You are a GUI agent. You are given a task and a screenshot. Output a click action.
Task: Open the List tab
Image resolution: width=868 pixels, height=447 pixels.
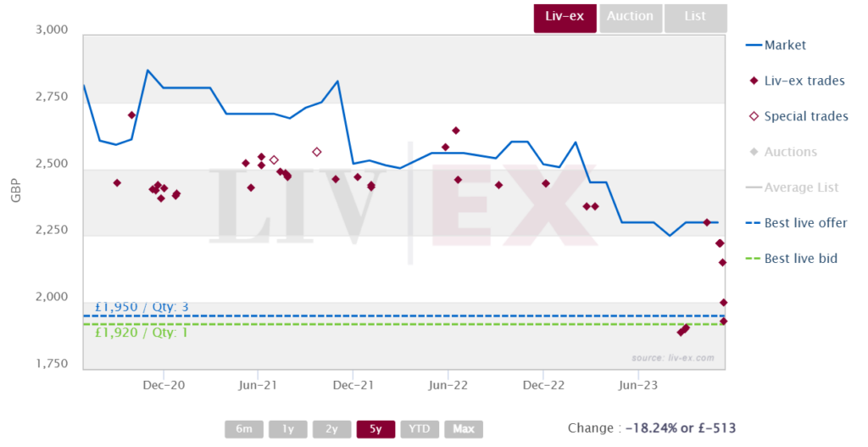695,18
